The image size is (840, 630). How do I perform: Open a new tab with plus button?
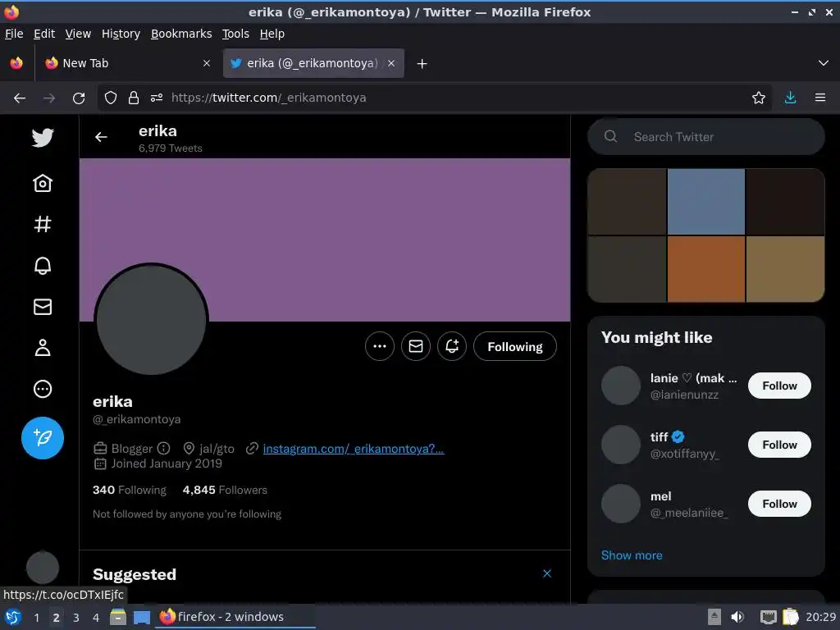pos(422,64)
